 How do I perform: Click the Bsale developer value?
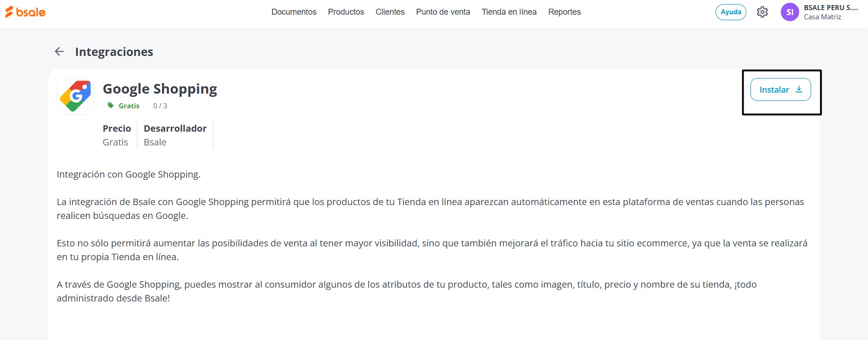(x=155, y=142)
